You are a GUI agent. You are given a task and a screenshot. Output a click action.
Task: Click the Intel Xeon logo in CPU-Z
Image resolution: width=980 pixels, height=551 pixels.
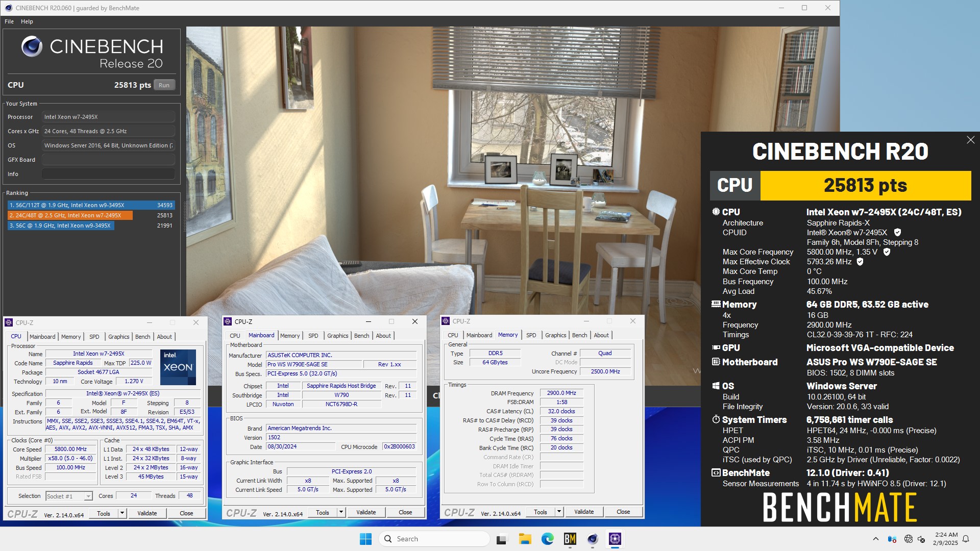point(178,367)
